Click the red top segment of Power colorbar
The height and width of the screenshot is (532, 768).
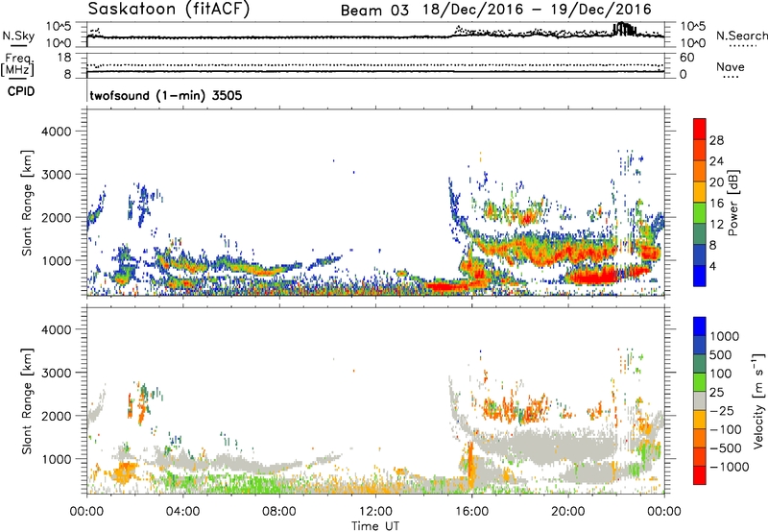pyautogui.click(x=700, y=129)
